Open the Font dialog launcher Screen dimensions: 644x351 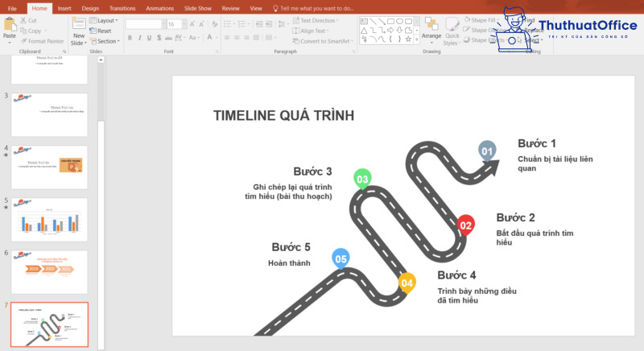[217, 52]
